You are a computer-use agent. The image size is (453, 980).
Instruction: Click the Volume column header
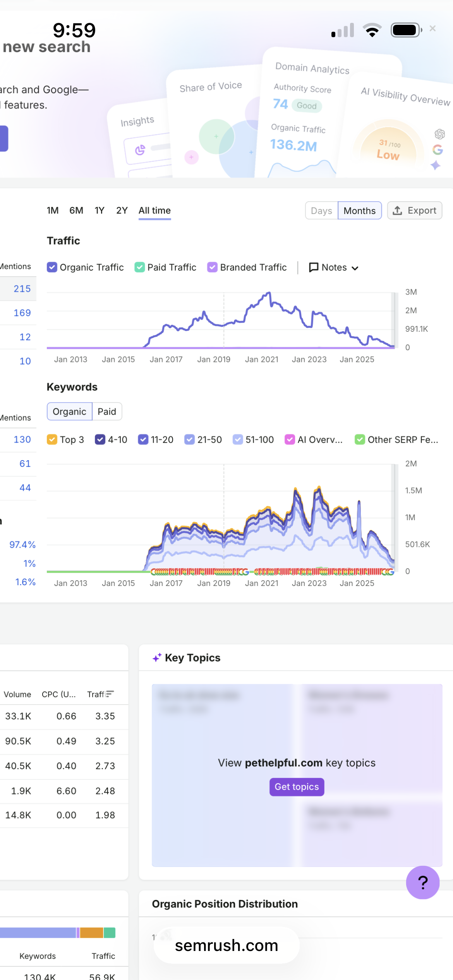(17, 694)
